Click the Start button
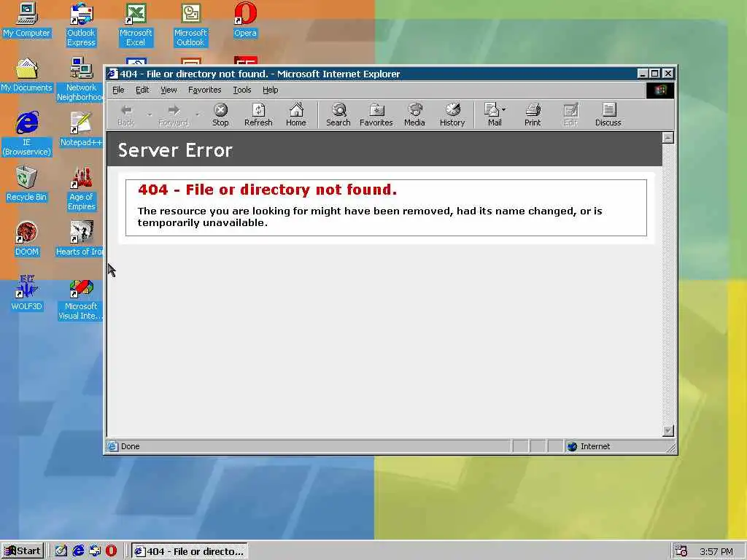Image resolution: width=747 pixels, height=560 pixels. [23, 551]
